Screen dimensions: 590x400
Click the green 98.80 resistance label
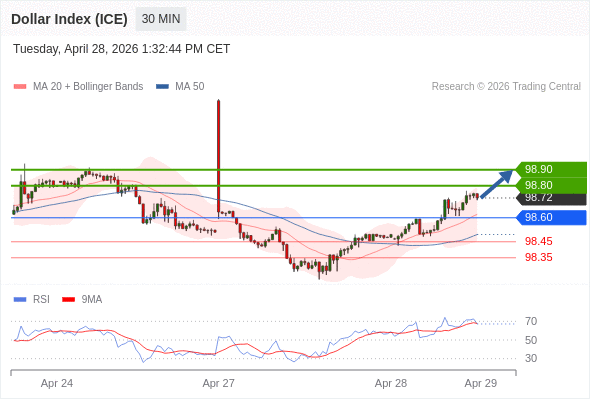[551, 185]
